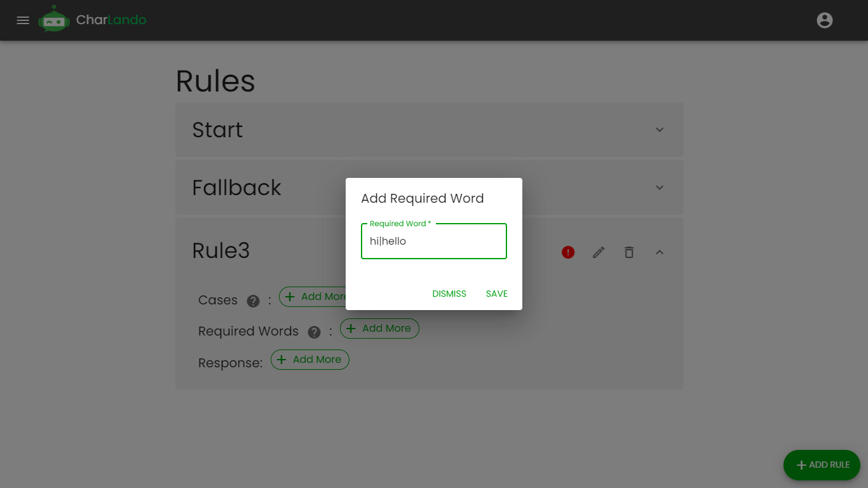
Task: Edit Rule3 using the pencil icon
Action: 598,252
